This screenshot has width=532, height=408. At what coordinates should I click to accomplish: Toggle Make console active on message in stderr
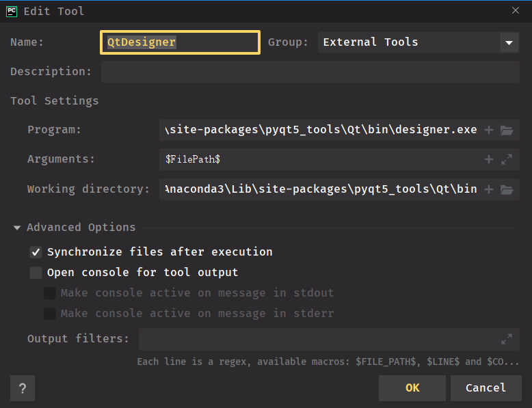click(49, 314)
